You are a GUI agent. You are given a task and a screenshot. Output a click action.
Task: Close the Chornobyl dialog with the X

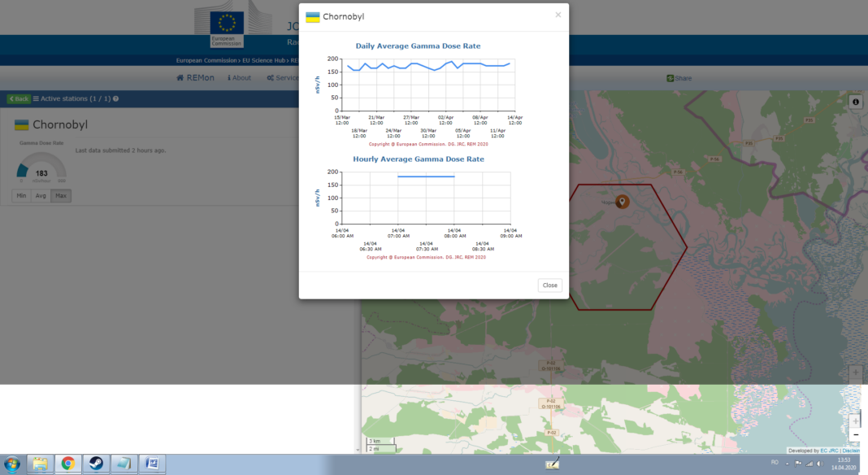pos(558,15)
